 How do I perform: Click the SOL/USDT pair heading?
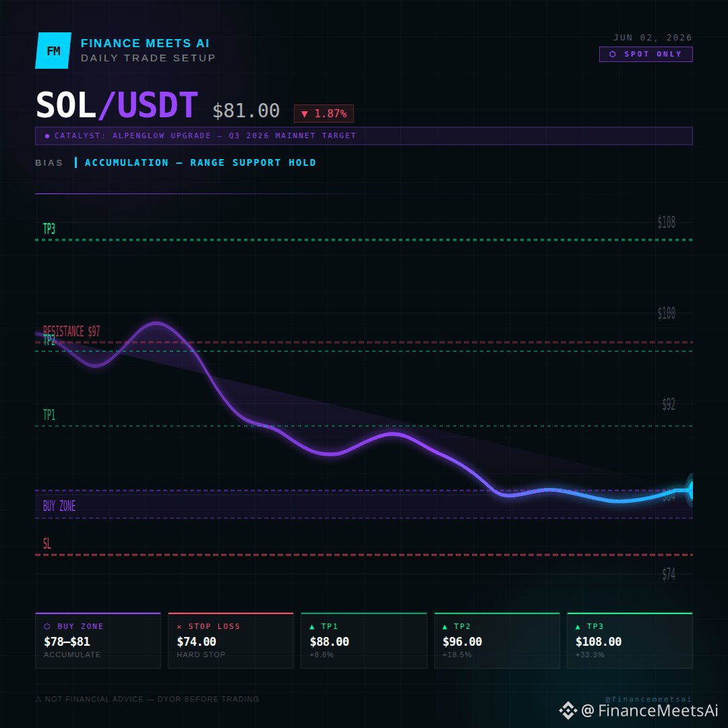[117, 105]
